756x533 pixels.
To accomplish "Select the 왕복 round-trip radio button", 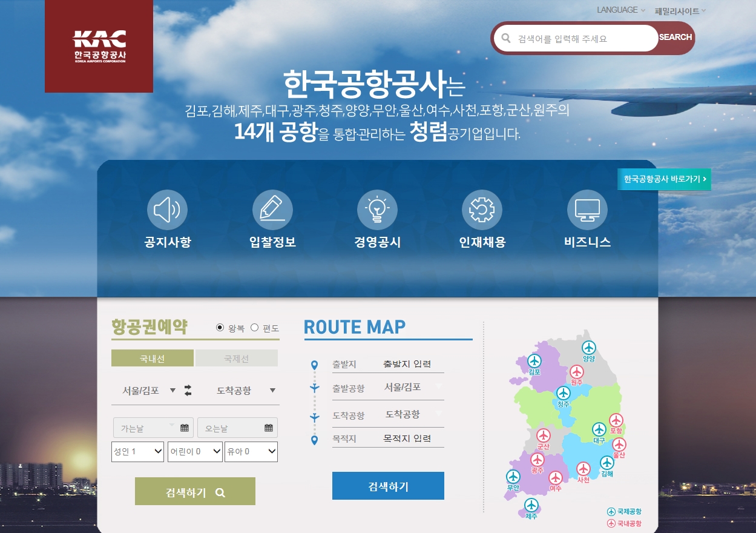I will pyautogui.click(x=220, y=328).
